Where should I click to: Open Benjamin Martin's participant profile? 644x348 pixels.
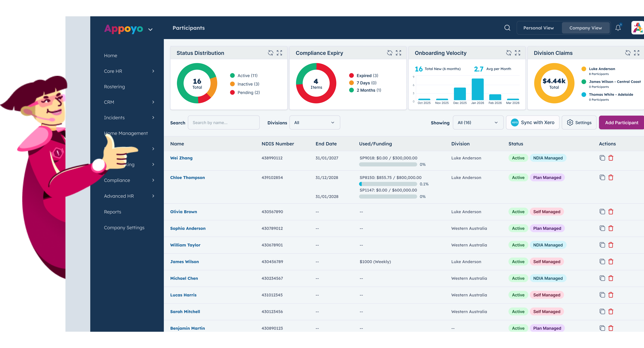pos(188,328)
